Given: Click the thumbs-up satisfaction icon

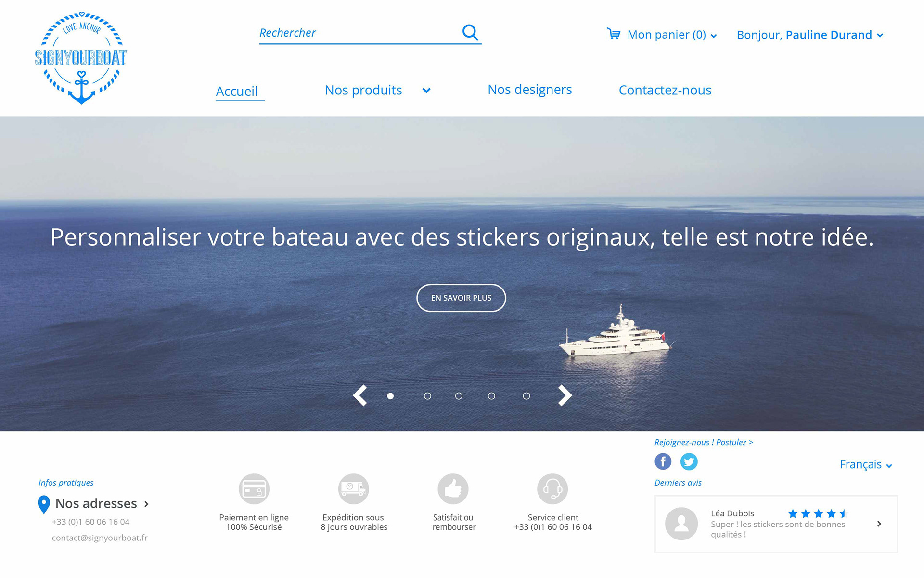Looking at the screenshot, I should tap(453, 489).
